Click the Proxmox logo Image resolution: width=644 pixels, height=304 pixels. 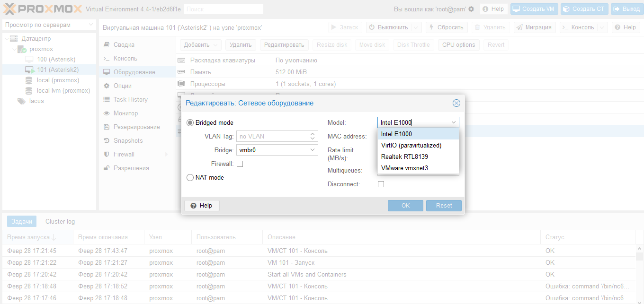[43, 9]
